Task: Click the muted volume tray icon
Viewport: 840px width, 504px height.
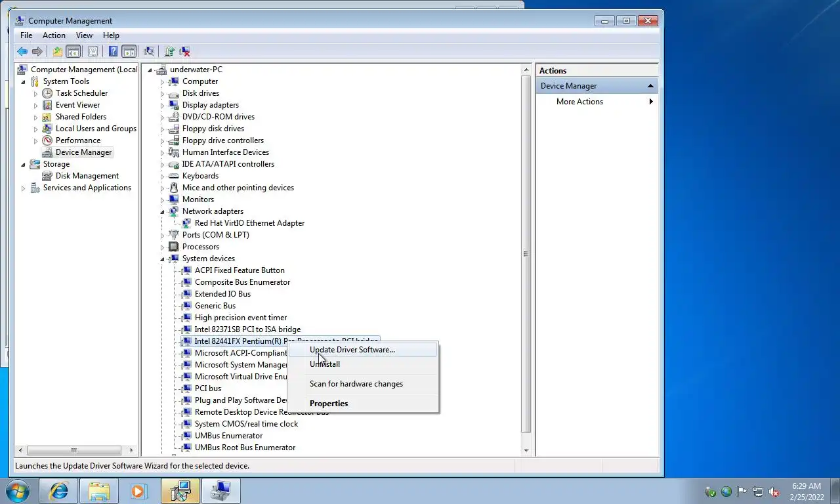Action: pos(774,492)
